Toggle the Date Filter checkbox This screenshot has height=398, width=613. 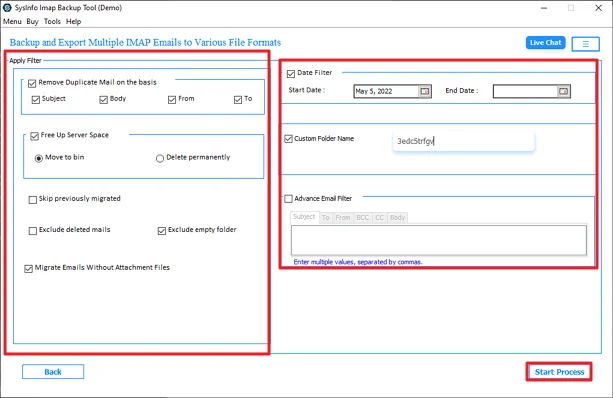(x=291, y=74)
